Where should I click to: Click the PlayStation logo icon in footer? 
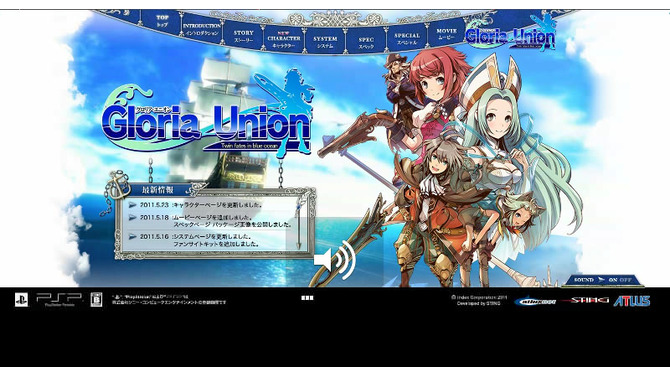[21, 299]
